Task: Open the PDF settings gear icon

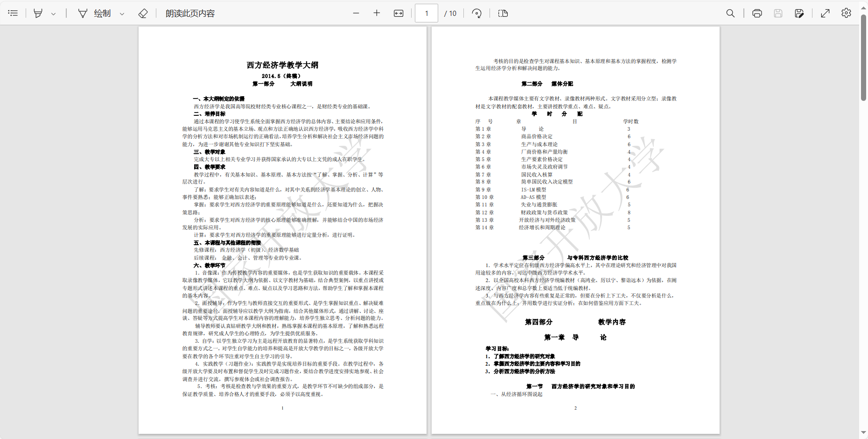Action: pos(846,13)
